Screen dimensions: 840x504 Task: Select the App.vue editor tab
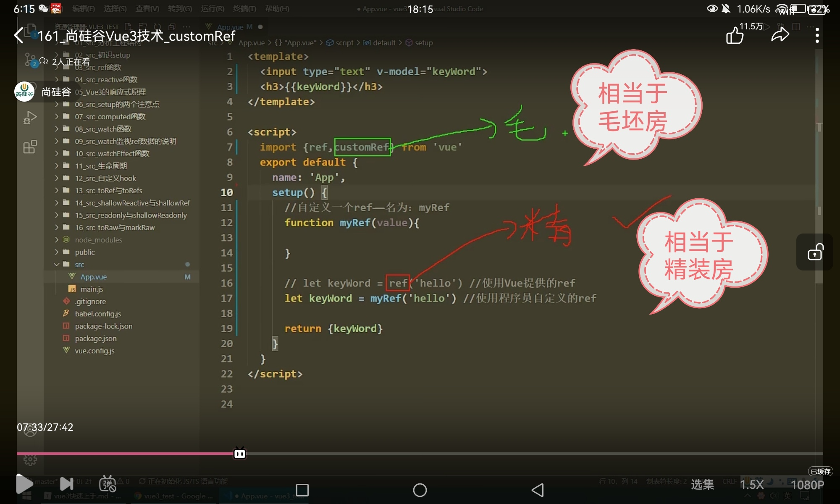pyautogui.click(x=230, y=27)
